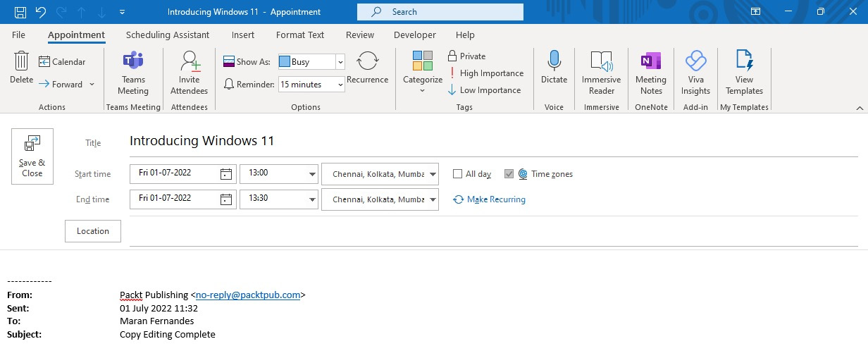Forward the appointment
The image size is (868, 358).
pos(61,84)
